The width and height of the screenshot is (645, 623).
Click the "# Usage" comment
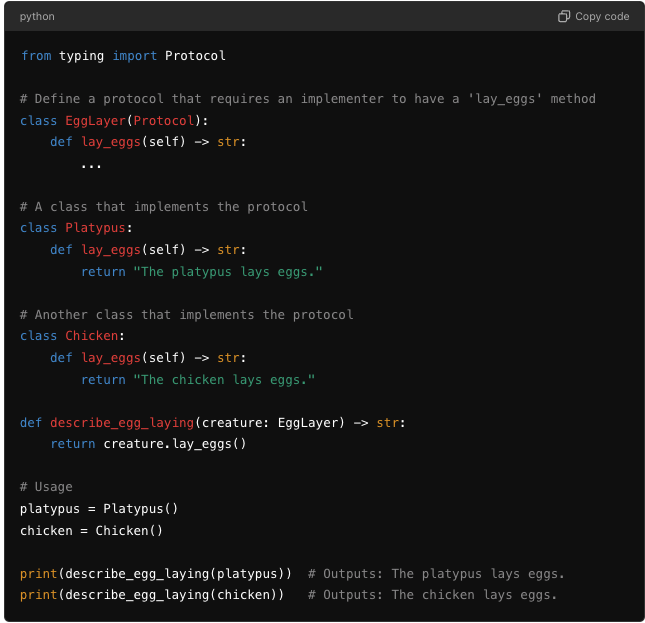pos(46,487)
